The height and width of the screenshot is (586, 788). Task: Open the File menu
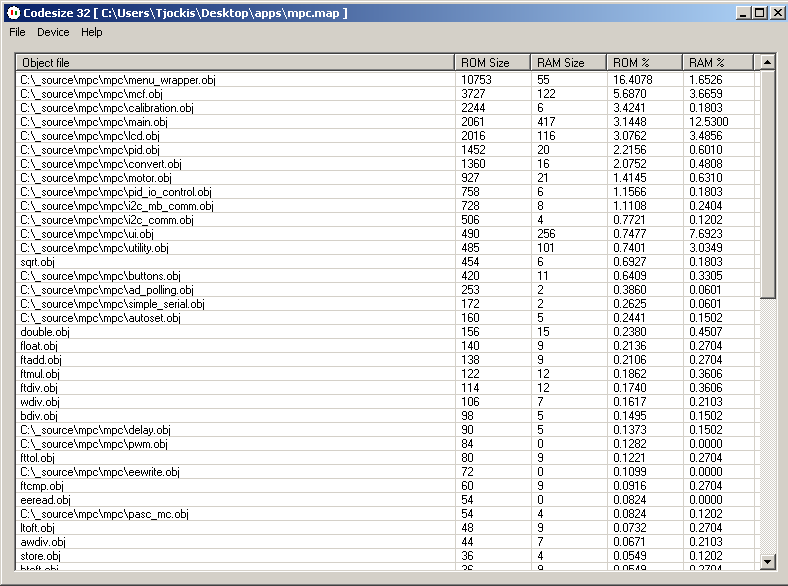point(17,32)
